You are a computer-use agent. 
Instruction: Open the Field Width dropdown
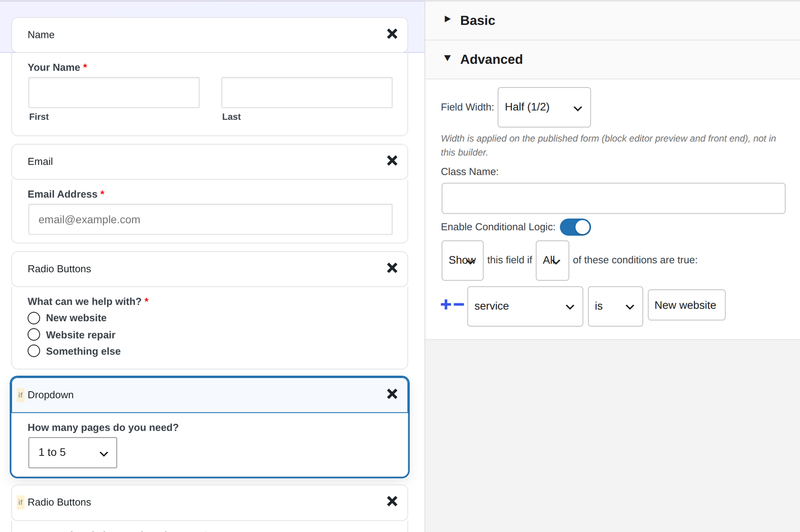[x=544, y=107]
